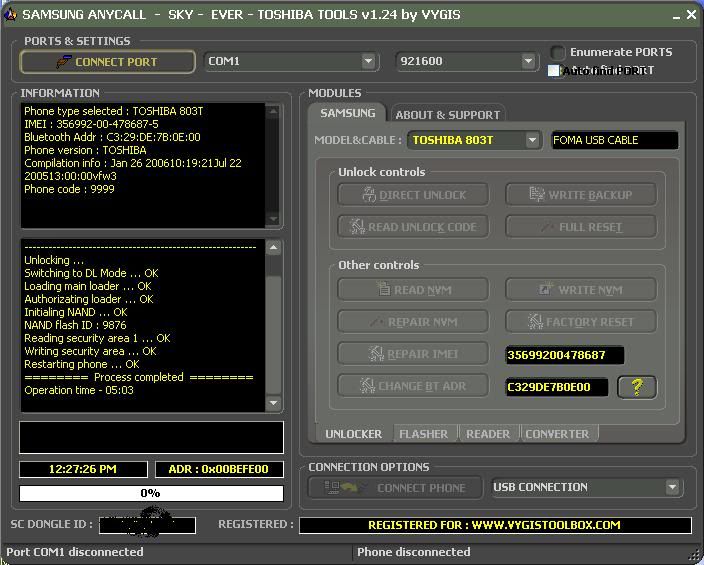The image size is (704, 565).
Task: Click the WRITE BACKUP button
Action: [x=581, y=195]
